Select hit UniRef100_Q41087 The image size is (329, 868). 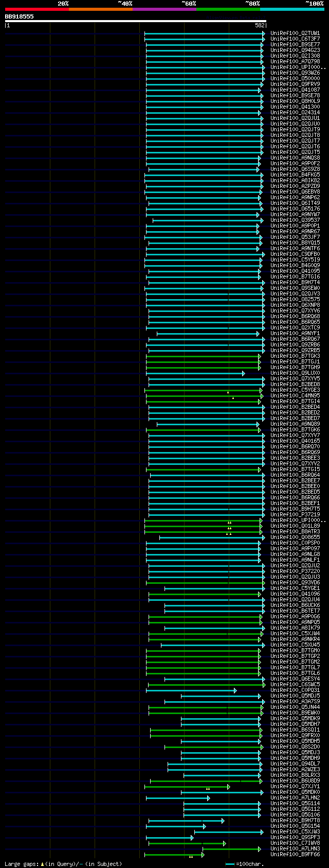click(x=295, y=90)
